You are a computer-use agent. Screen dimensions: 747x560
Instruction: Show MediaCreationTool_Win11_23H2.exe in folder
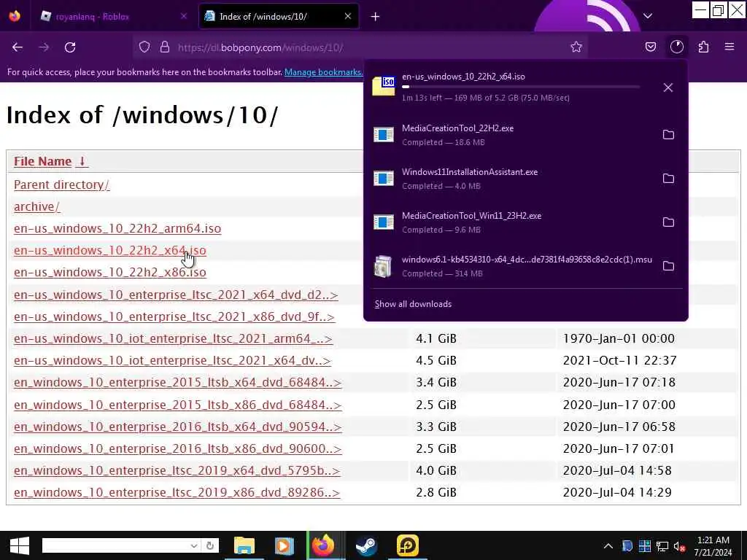coord(668,222)
